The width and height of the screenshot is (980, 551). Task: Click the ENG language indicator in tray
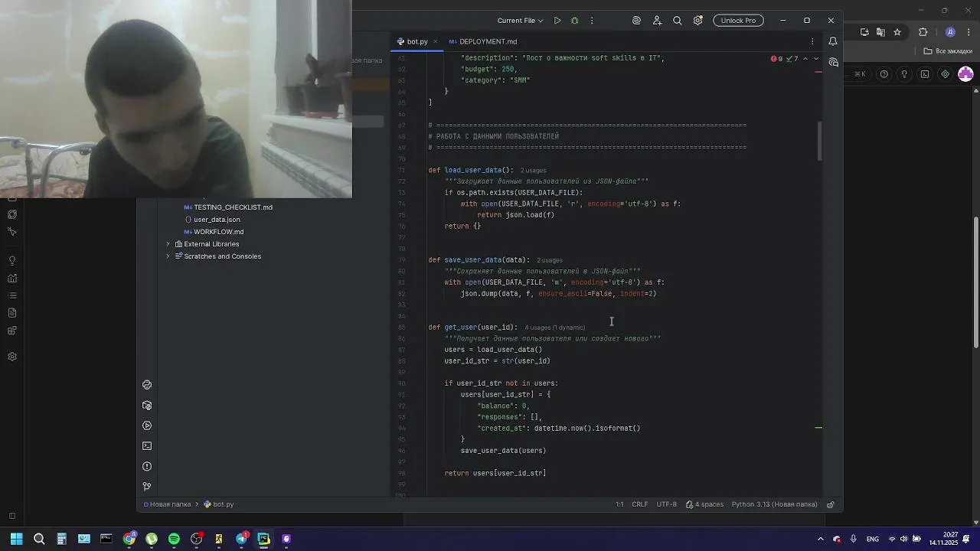pos(872,540)
